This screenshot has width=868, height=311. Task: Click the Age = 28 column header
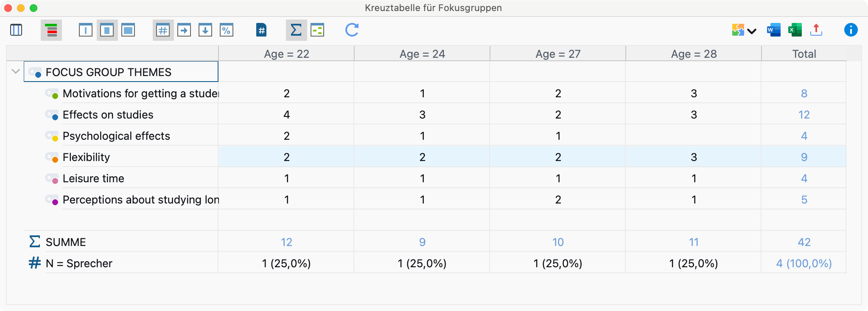694,54
